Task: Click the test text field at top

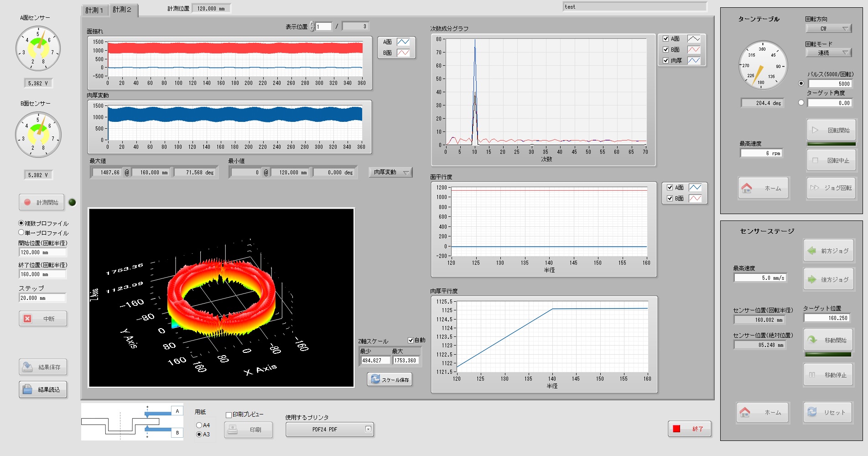Action: [635, 7]
